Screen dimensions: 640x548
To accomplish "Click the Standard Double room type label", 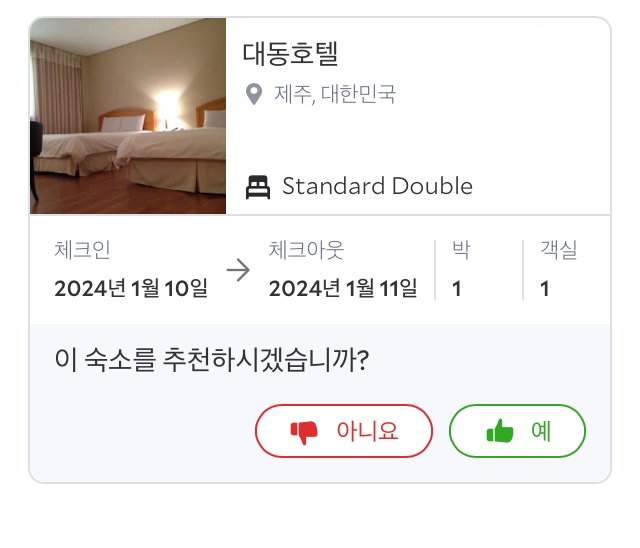I will pyautogui.click(x=378, y=186).
